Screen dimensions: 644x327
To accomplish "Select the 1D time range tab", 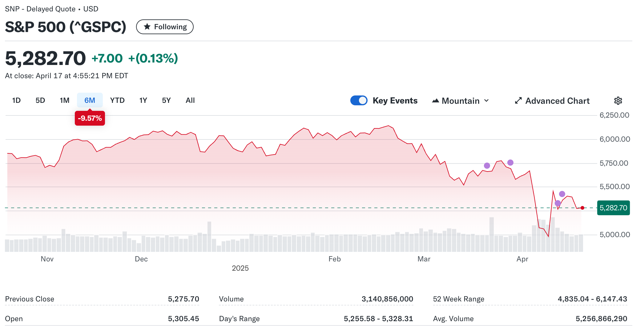I will pyautogui.click(x=16, y=100).
